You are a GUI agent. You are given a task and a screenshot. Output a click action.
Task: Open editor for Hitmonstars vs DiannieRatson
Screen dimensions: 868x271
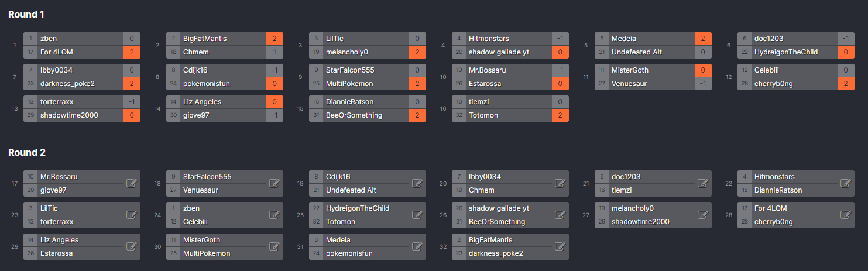[x=845, y=183]
